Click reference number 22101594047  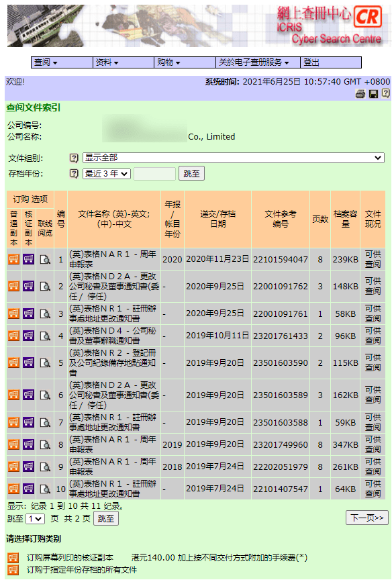(x=281, y=260)
